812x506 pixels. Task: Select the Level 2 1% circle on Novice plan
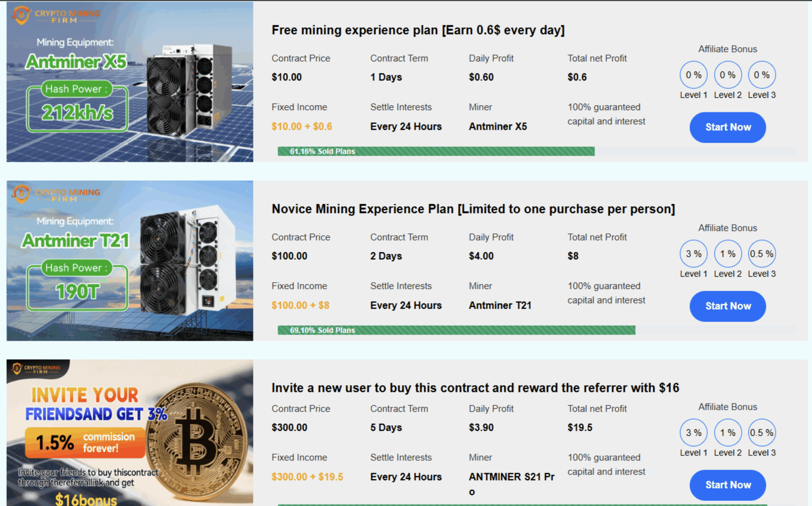click(x=728, y=254)
